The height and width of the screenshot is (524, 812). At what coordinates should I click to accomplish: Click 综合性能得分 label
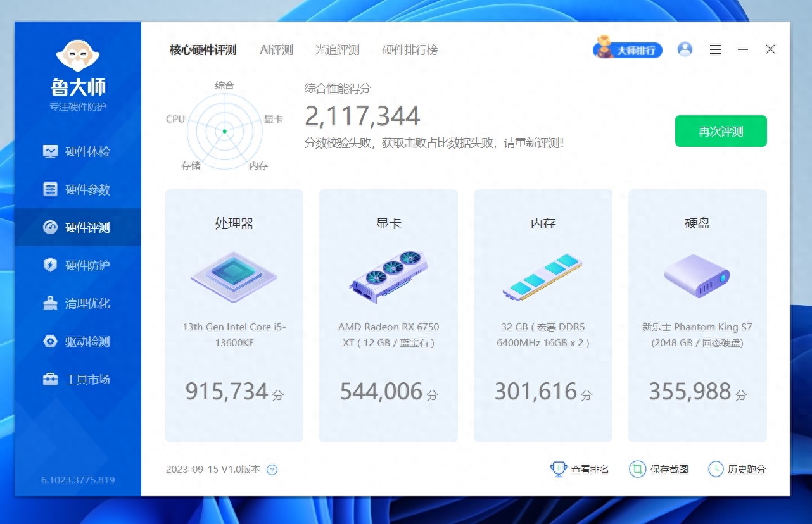point(338,88)
